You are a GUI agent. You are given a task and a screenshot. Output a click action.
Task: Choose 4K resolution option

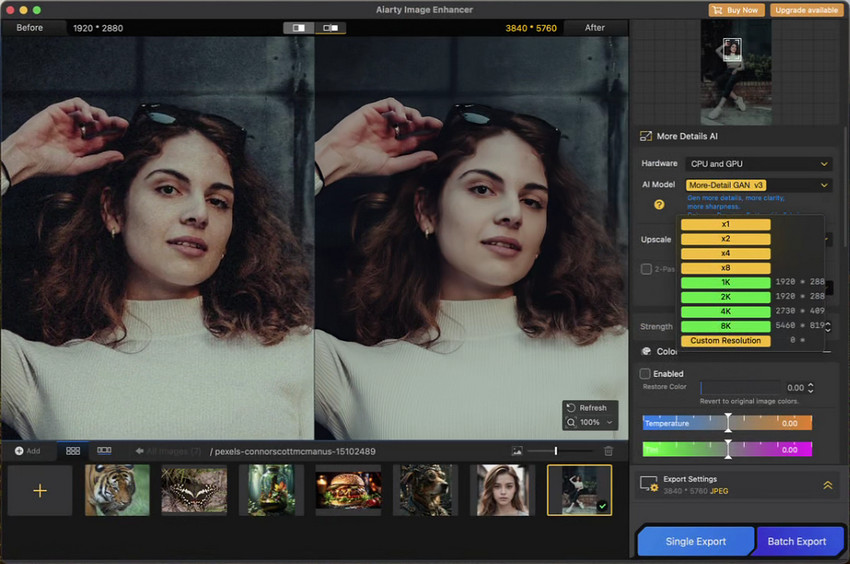(x=725, y=312)
